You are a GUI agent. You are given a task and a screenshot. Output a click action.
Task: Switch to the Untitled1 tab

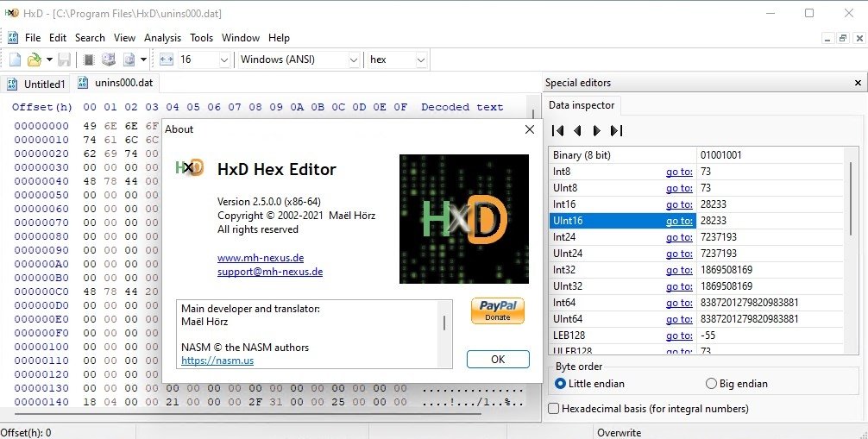tap(36, 85)
